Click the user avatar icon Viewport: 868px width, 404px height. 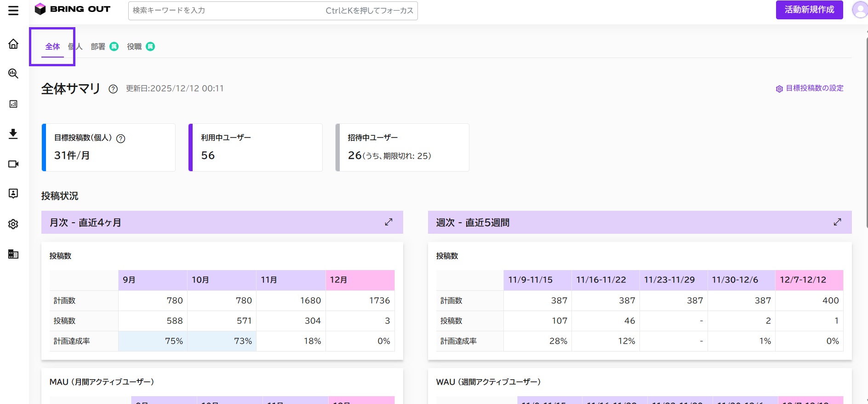click(860, 10)
